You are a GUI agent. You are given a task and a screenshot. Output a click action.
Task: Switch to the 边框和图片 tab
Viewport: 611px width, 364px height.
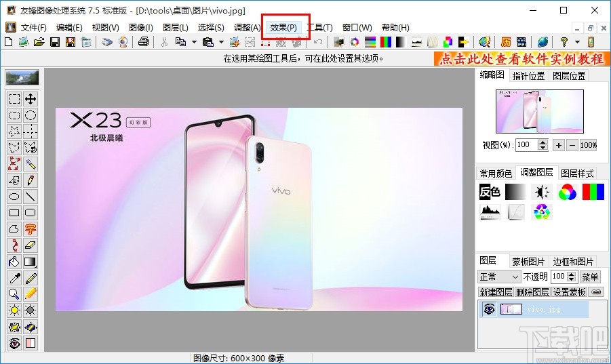coord(573,262)
